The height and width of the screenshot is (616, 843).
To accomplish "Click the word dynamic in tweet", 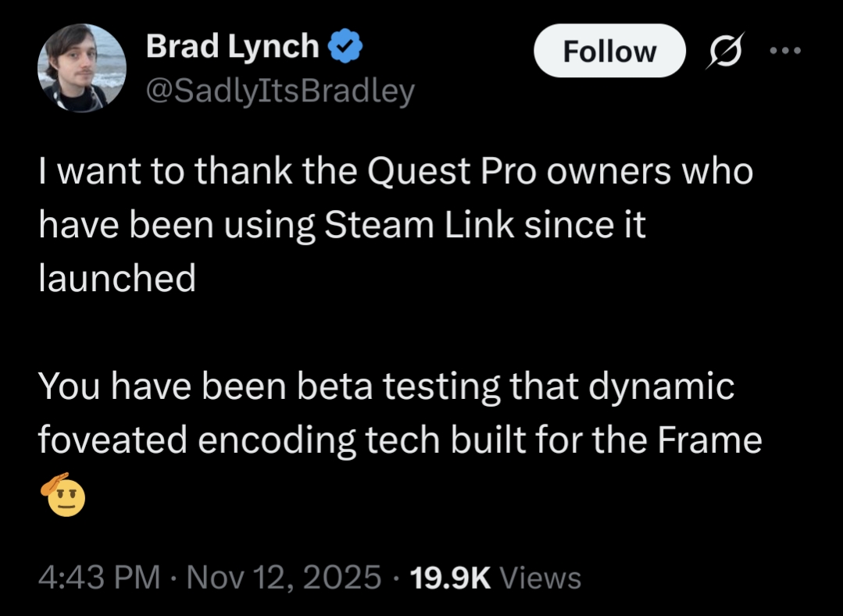I will pyautogui.click(x=659, y=387).
